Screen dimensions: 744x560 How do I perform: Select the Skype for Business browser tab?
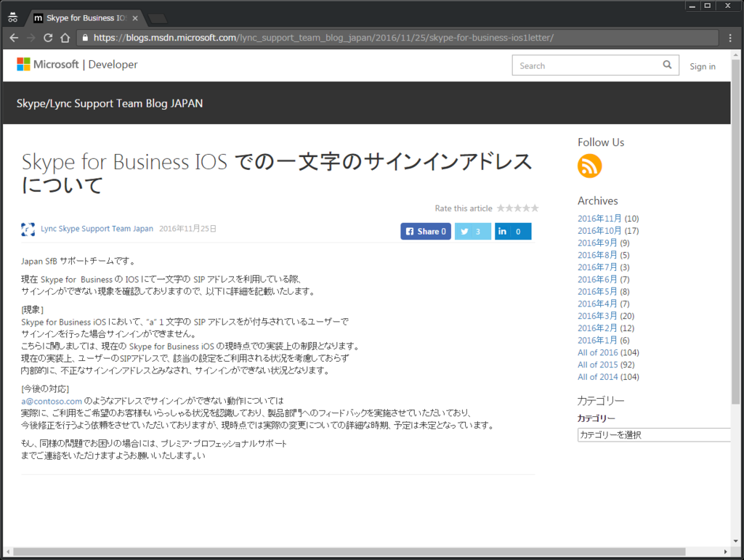86,18
